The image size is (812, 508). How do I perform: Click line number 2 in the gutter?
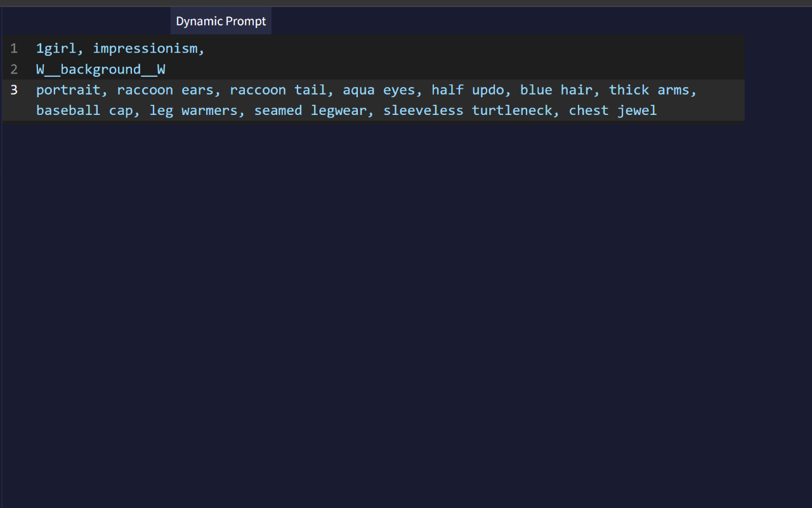click(x=14, y=69)
